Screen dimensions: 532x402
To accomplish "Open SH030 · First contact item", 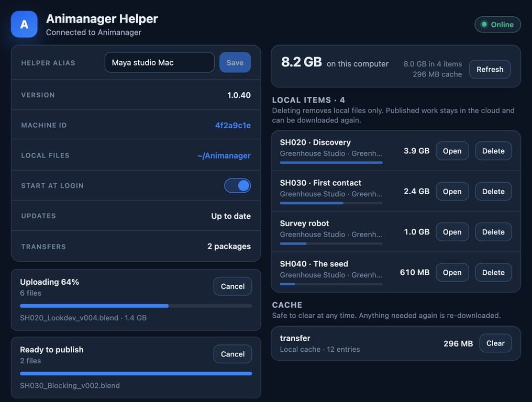I will (452, 192).
